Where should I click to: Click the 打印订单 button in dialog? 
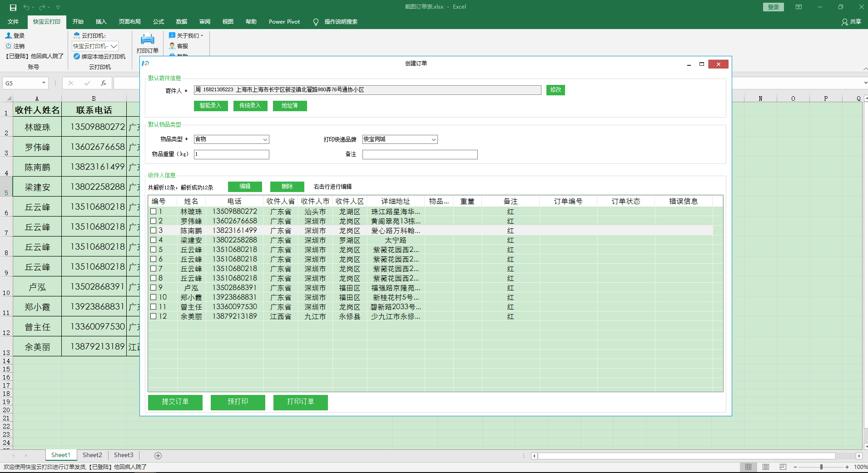click(301, 402)
